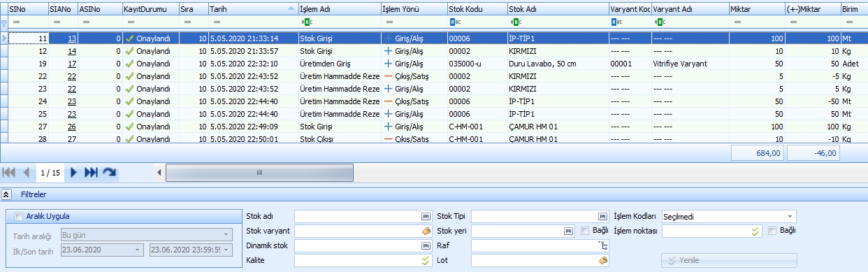Collapse the Filtreler panel chevron
868x272 pixels.
click(6, 195)
